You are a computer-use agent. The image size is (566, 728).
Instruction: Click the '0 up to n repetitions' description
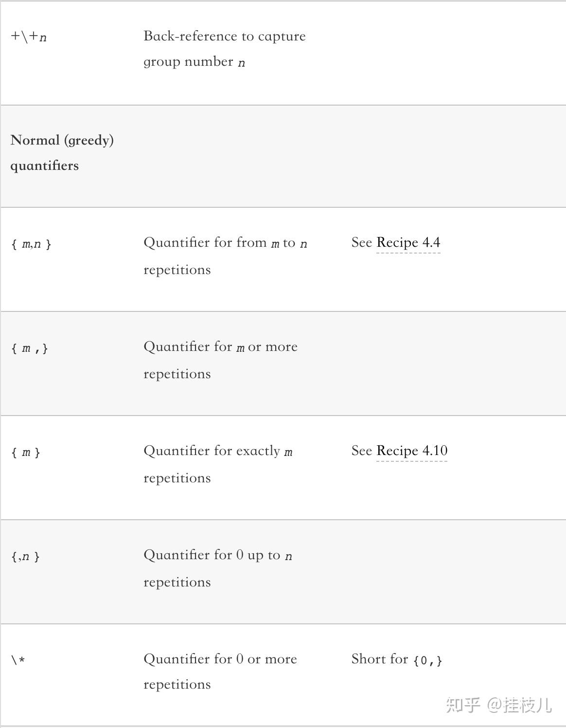tap(217, 568)
